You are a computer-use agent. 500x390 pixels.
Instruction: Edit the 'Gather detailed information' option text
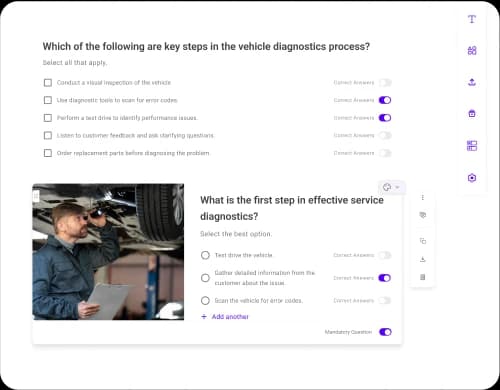tap(265, 278)
